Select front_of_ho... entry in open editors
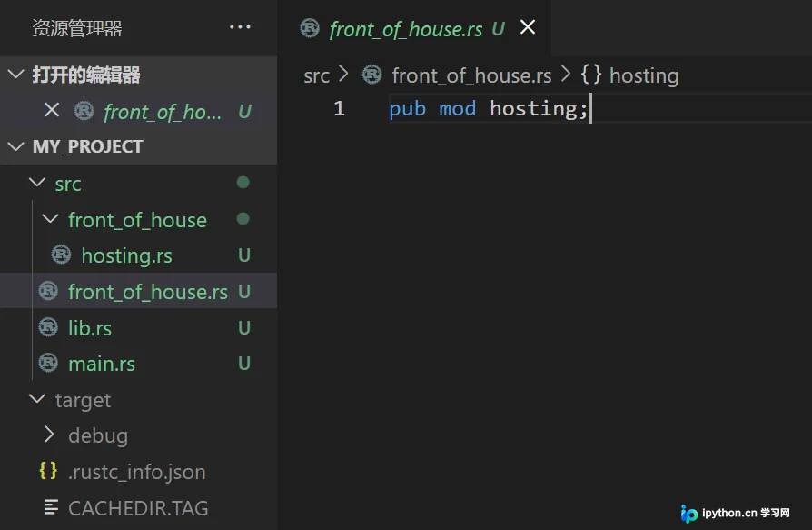Viewport: 812px width, 530px height. 138,112
